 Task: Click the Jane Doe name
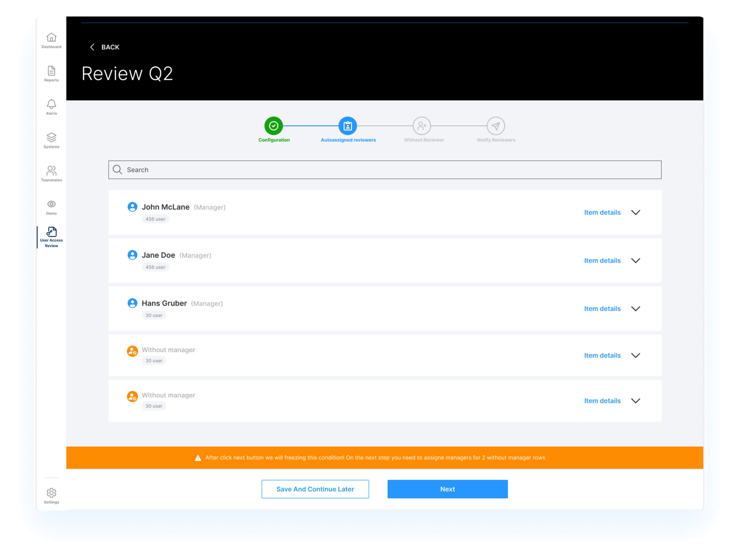(x=158, y=255)
